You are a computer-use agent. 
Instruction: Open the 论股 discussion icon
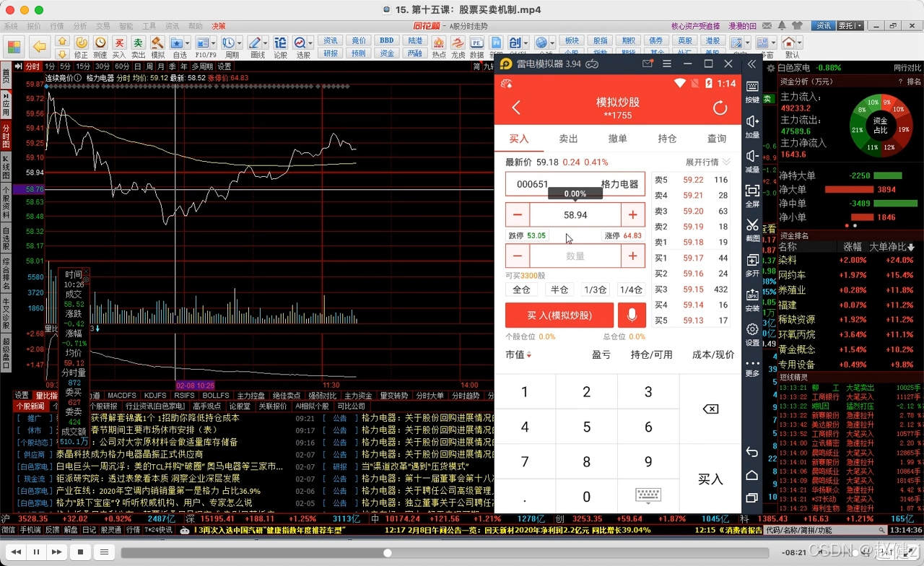281,47
